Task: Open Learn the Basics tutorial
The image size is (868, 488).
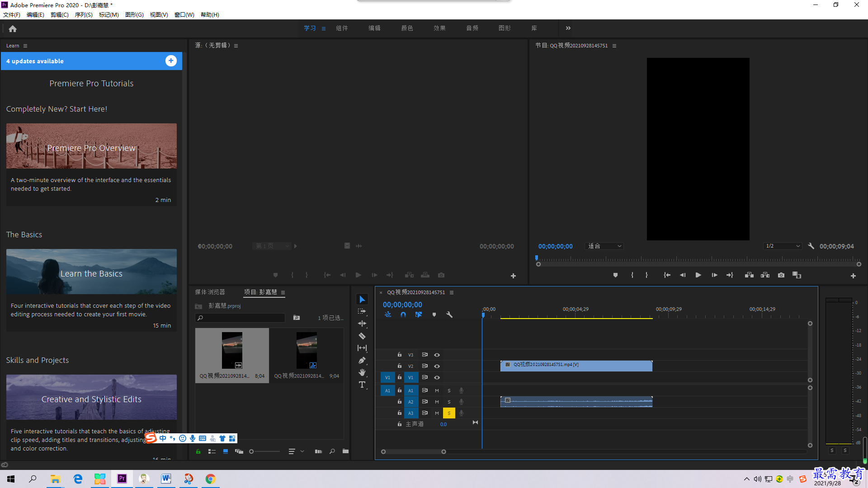Action: (91, 272)
